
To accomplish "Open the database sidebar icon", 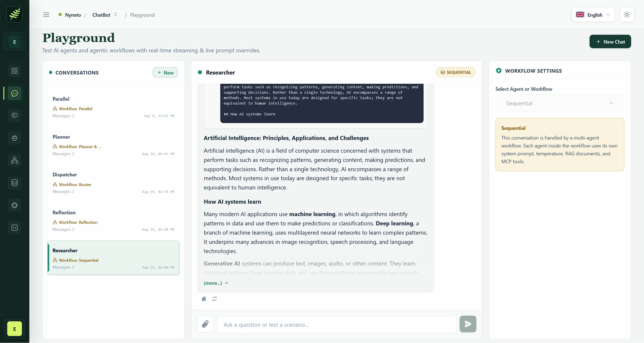I will coord(14,183).
